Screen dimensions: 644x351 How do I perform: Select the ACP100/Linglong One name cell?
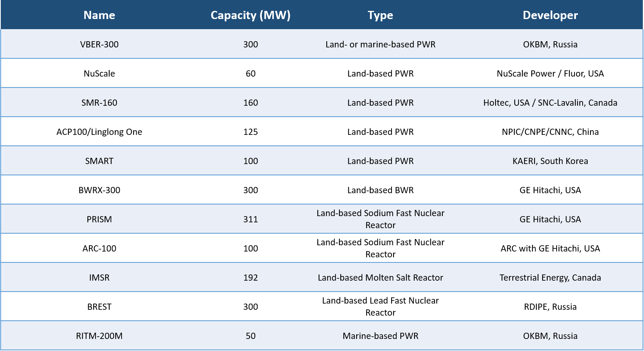coord(99,131)
